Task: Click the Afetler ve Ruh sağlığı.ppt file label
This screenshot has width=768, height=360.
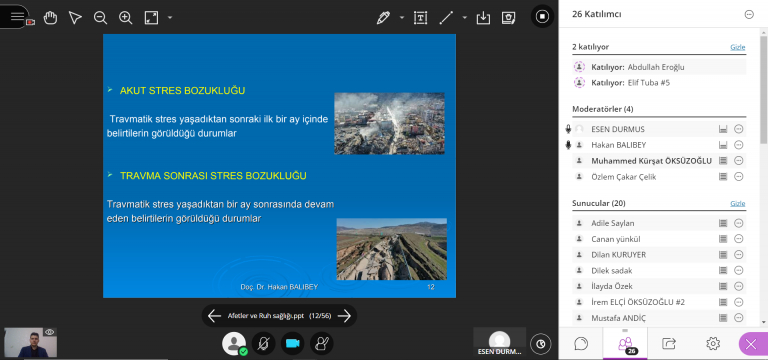Action: tap(266, 316)
